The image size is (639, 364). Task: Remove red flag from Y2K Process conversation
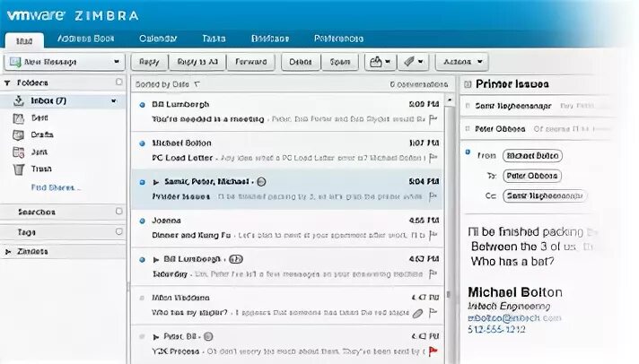(433, 351)
